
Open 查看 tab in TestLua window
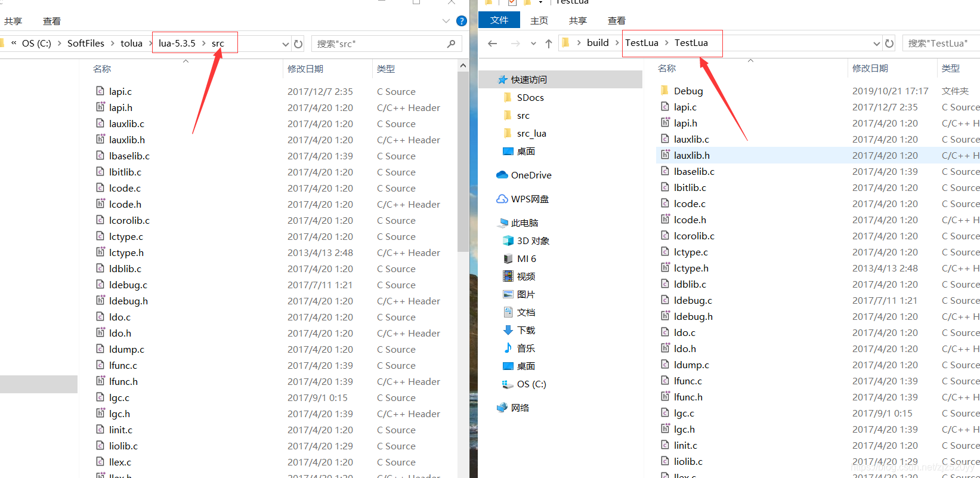pos(617,20)
